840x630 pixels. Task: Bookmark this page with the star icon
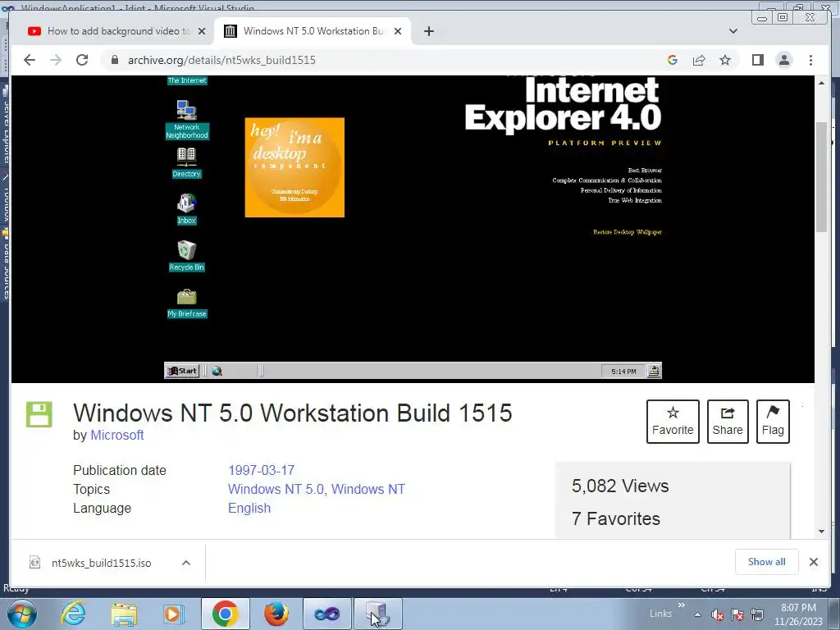tap(725, 60)
